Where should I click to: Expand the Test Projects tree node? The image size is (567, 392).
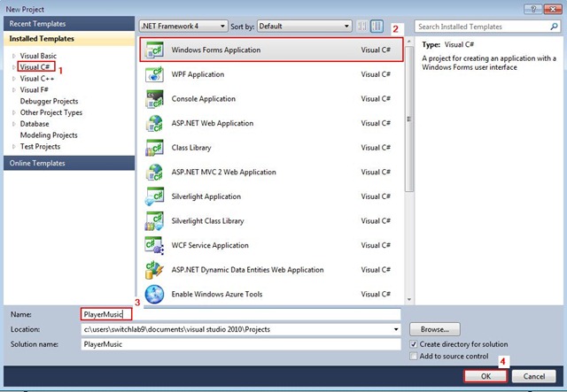click(x=14, y=147)
